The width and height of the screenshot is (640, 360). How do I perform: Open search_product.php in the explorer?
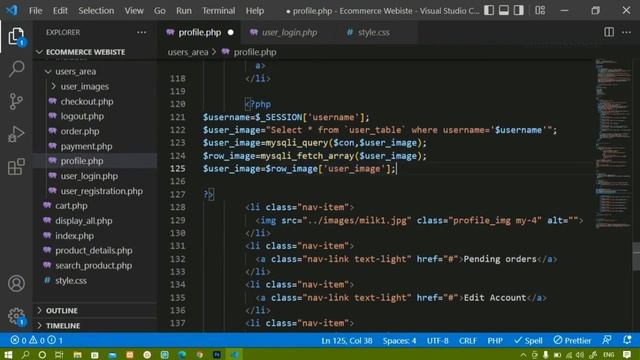click(x=93, y=266)
